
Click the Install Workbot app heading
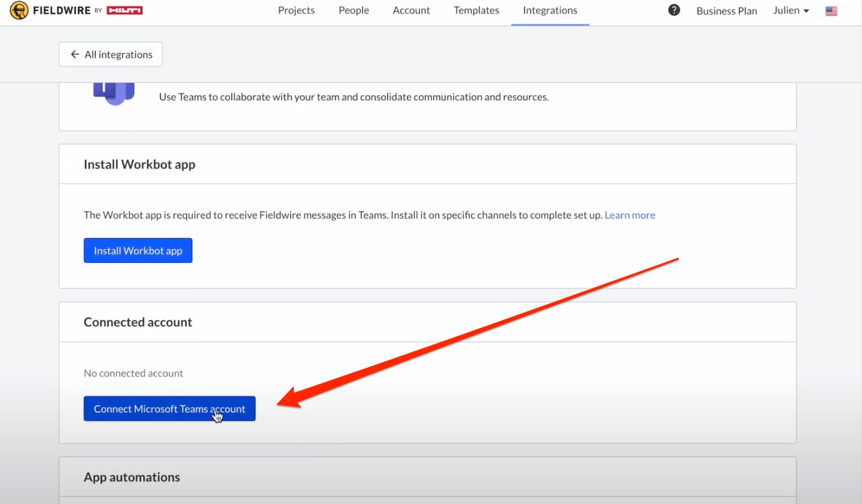tap(140, 165)
